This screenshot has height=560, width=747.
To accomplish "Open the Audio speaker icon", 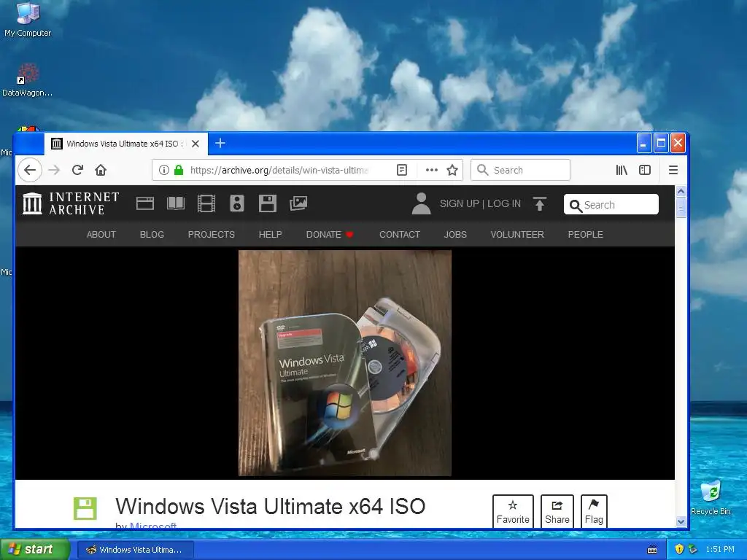I will click(x=237, y=203).
